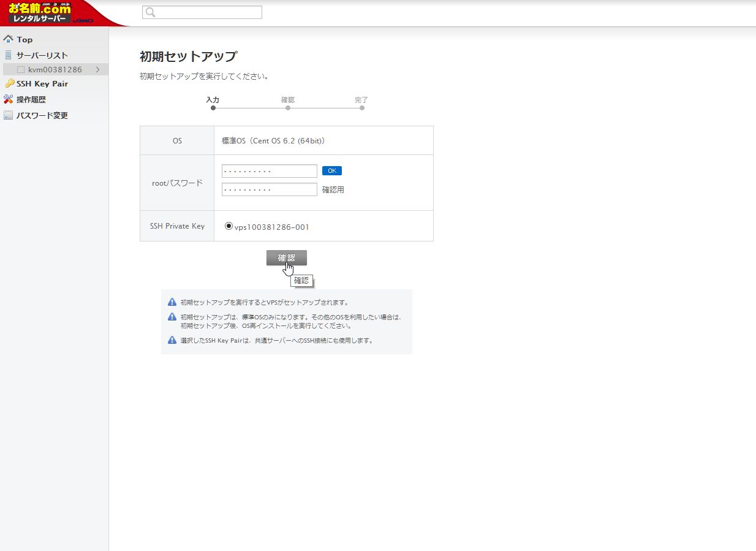This screenshot has width=756, height=551.
Task: Click the 確認用 label text
Action: 333,190
